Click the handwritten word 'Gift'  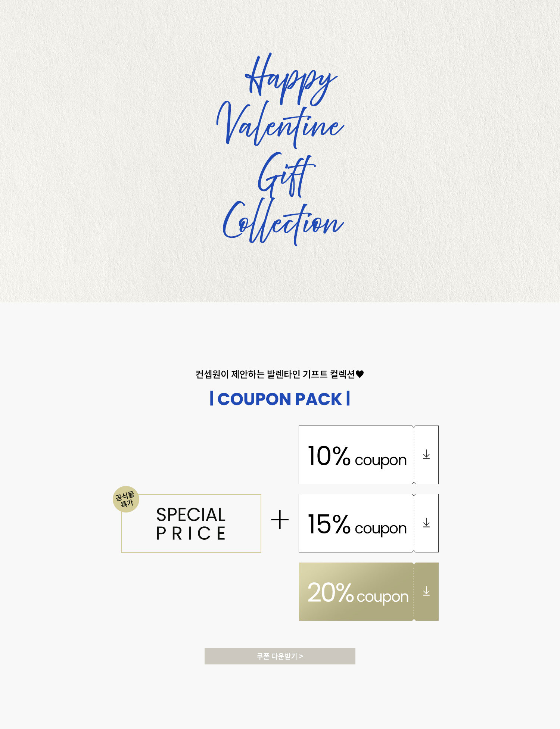point(286,175)
